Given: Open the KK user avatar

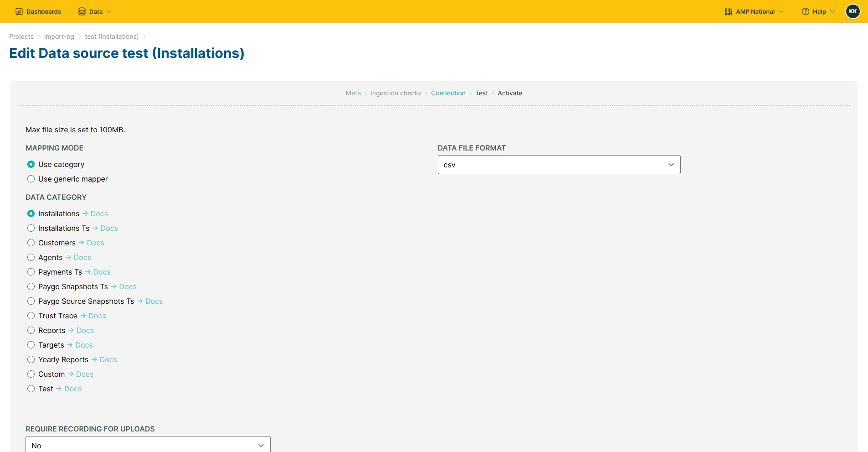Looking at the screenshot, I should [x=853, y=11].
